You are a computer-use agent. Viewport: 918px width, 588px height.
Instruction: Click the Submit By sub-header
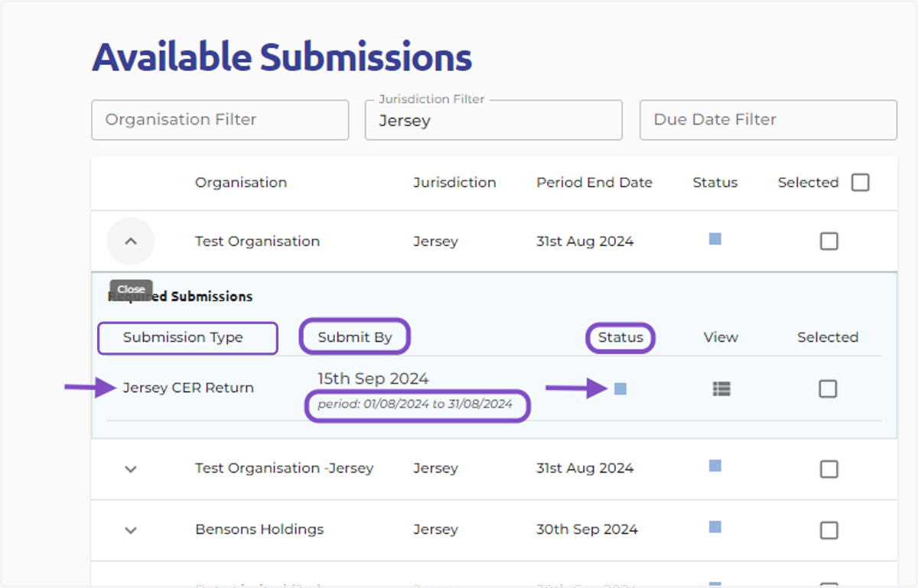click(x=355, y=337)
